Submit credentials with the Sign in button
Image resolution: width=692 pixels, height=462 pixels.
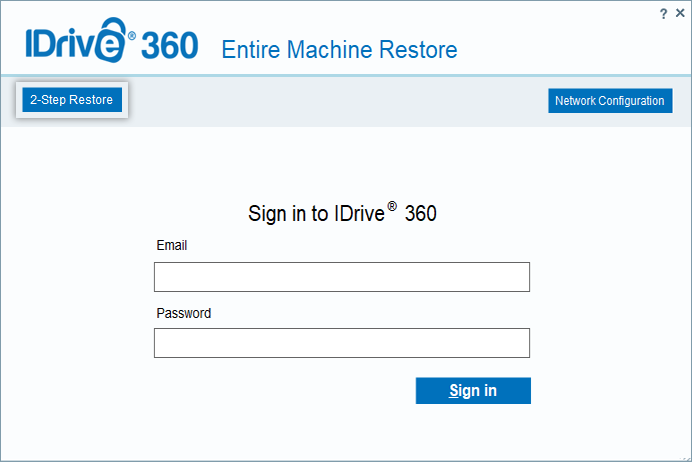473,391
